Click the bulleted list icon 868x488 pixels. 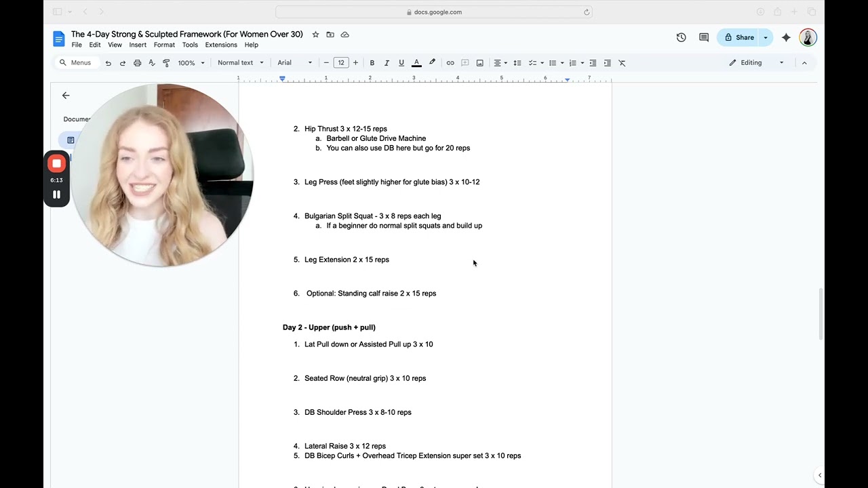pos(553,63)
